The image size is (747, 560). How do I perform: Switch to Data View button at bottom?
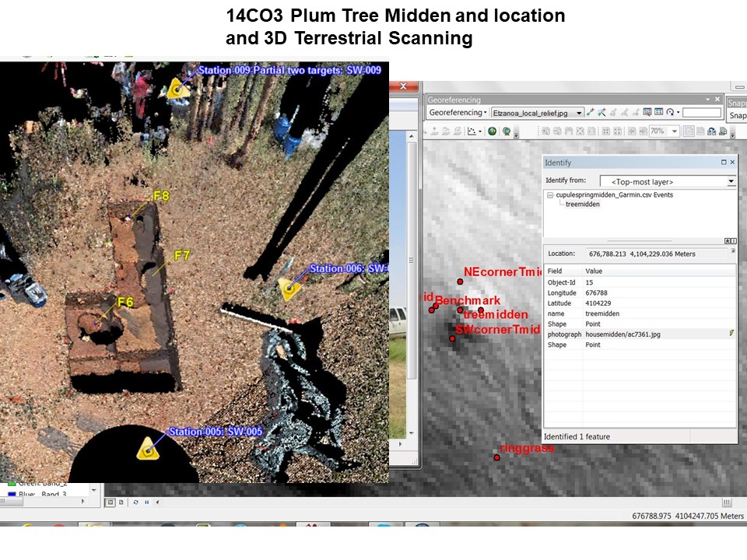click(110, 502)
